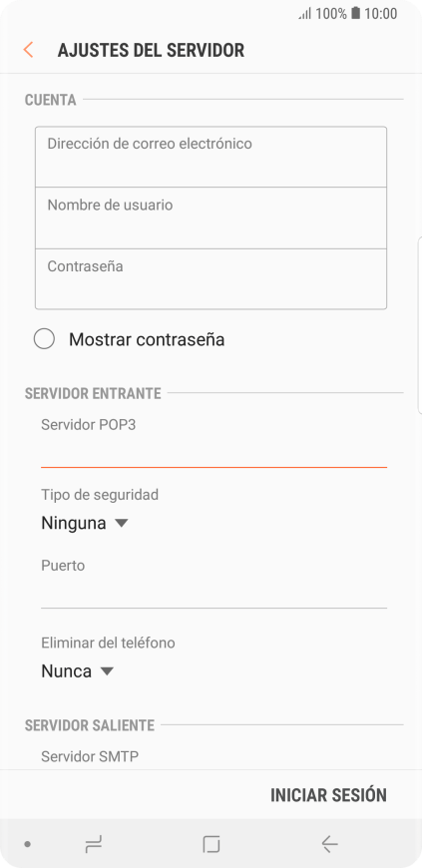Open the Ninguna security type dropdown

point(85,523)
